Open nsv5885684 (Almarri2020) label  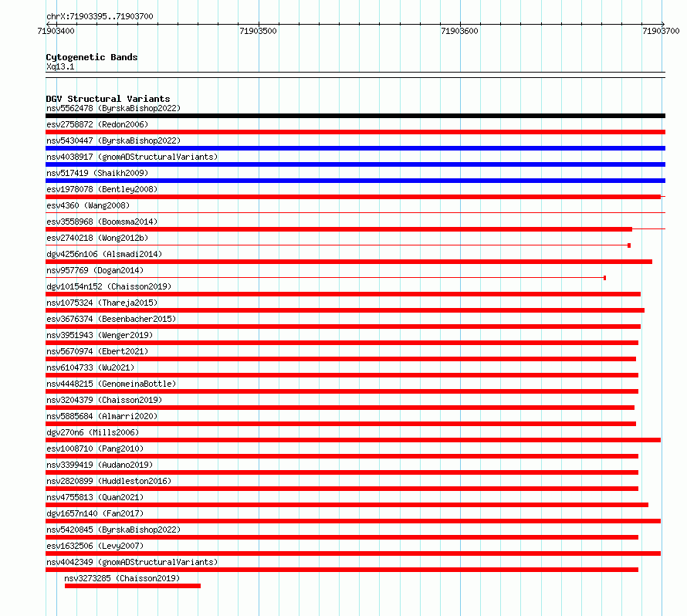[102, 416]
